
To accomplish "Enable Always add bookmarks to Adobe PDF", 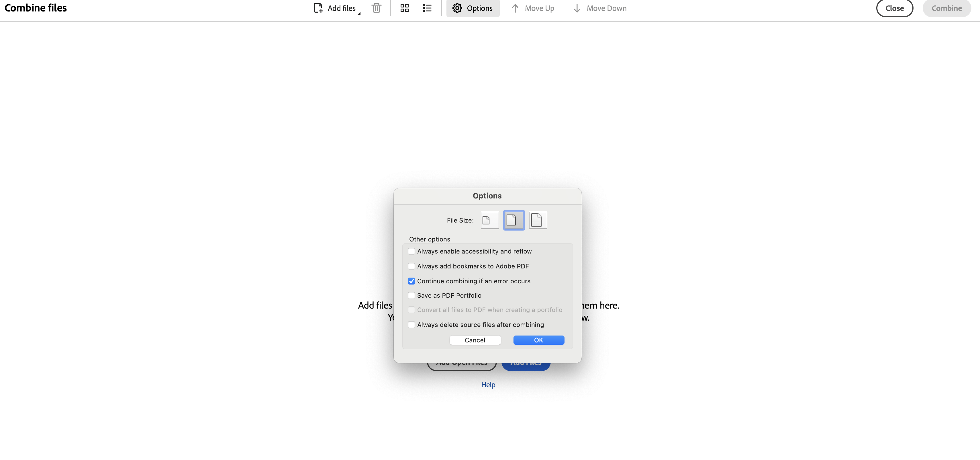I will (x=412, y=266).
